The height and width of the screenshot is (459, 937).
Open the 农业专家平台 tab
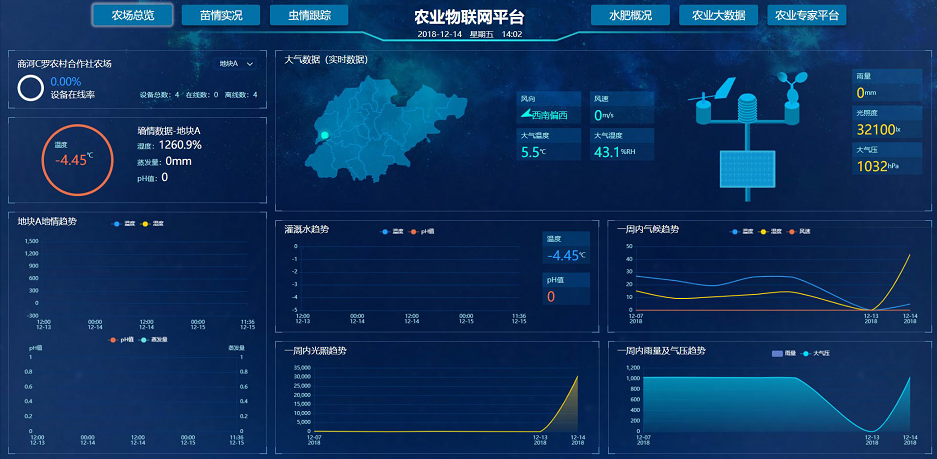(x=807, y=15)
